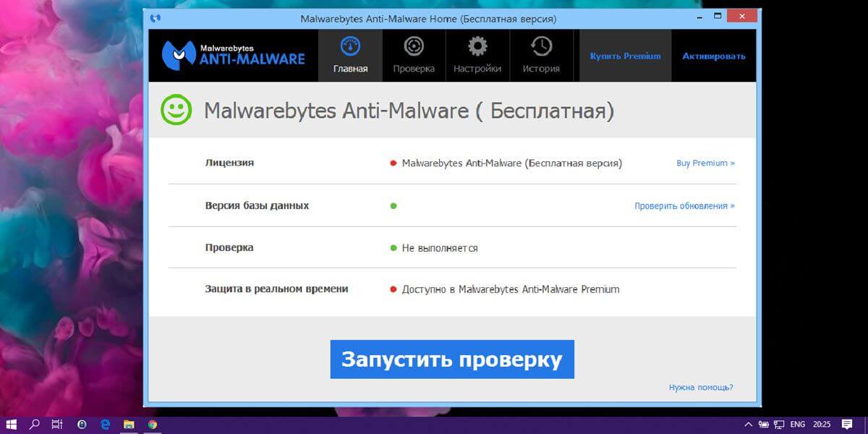
Task: Click the Купить Premium button
Action: click(x=625, y=56)
